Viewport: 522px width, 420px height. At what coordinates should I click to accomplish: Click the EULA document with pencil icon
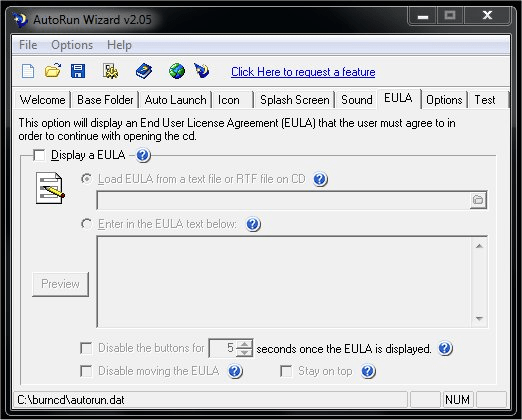[x=50, y=188]
